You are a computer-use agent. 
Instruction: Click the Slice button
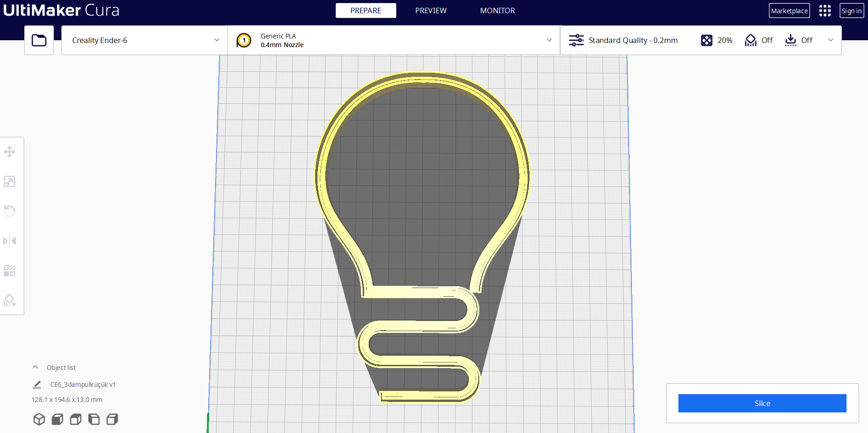point(762,403)
